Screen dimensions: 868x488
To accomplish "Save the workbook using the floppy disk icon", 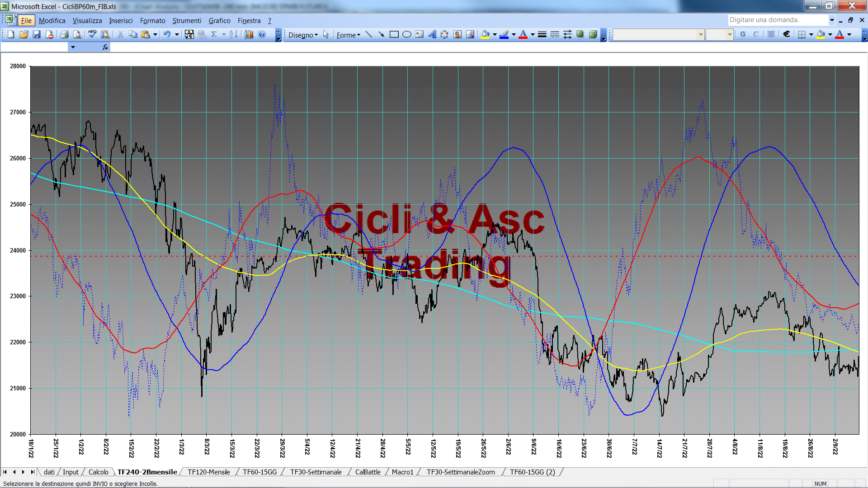I will pyautogui.click(x=37, y=34).
